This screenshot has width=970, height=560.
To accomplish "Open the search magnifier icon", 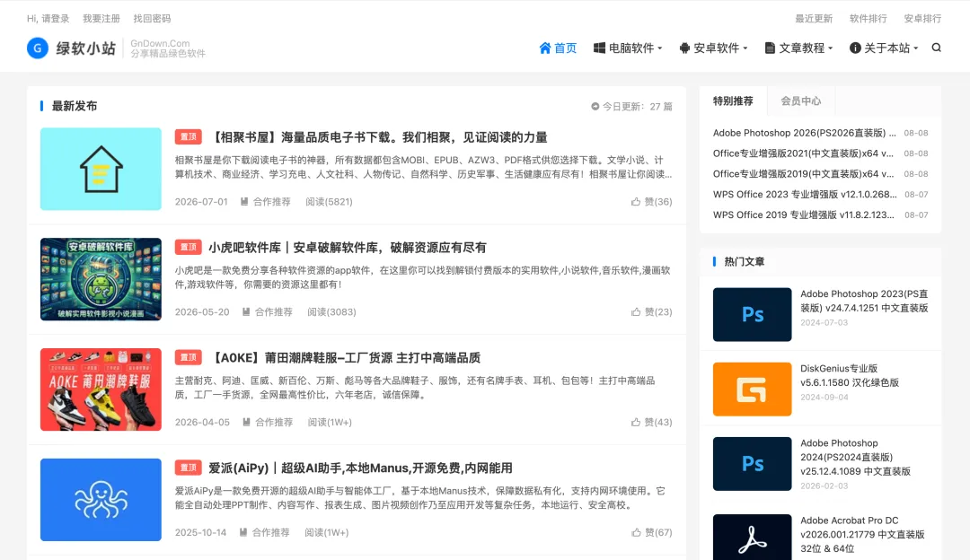I will pos(936,48).
